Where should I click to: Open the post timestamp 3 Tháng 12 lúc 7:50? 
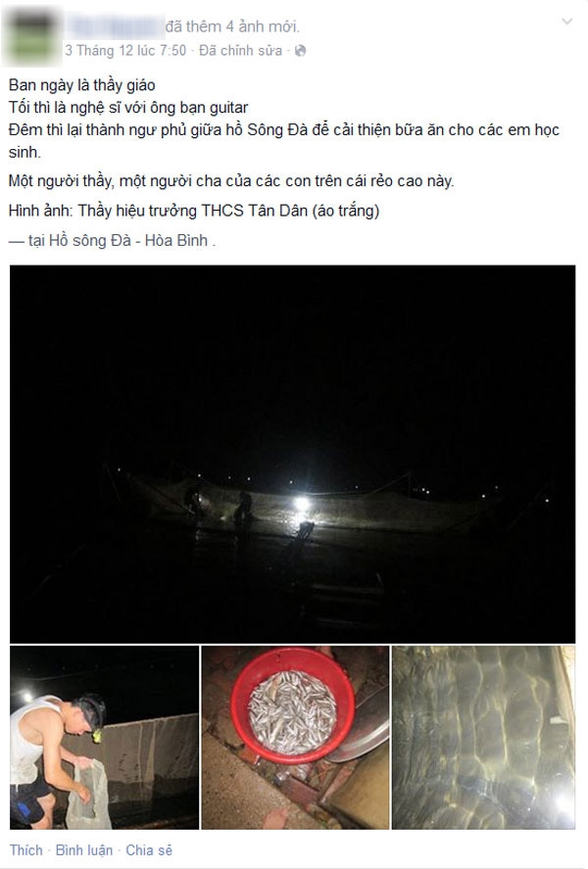click(125, 51)
